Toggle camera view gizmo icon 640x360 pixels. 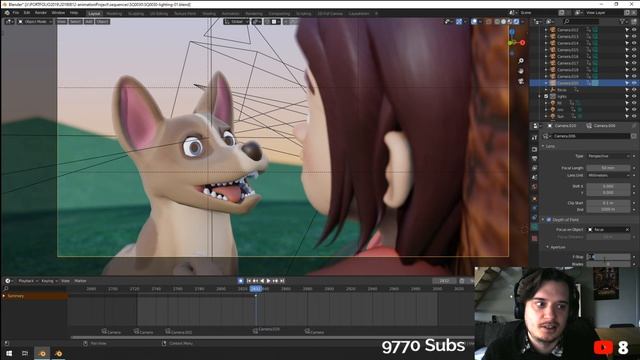pos(521,81)
